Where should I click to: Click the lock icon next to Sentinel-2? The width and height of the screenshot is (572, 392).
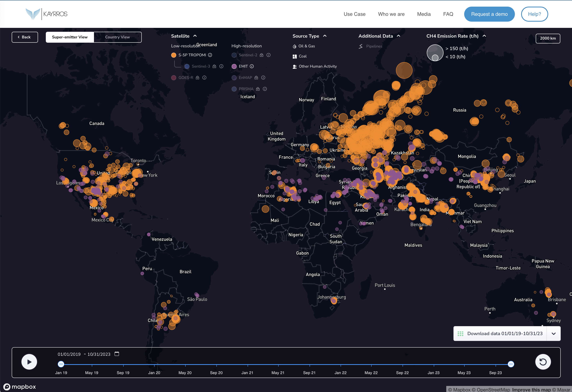(262, 55)
